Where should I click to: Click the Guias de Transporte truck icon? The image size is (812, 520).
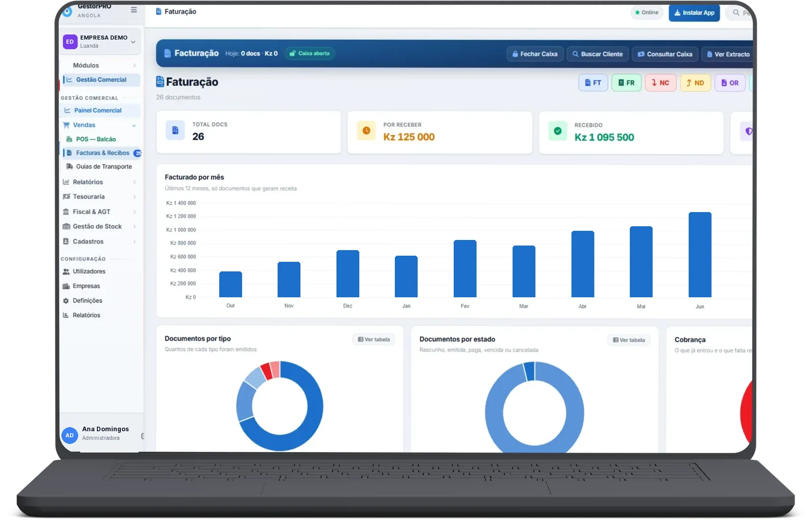70,166
